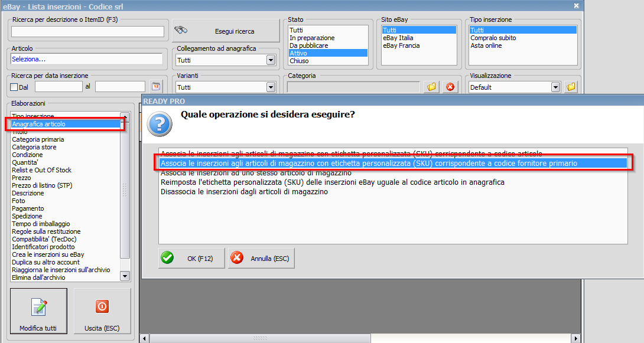Select Disassocia le inserzioni dagli articoli option
Viewport: 644px width, 343px height.
[x=244, y=192]
